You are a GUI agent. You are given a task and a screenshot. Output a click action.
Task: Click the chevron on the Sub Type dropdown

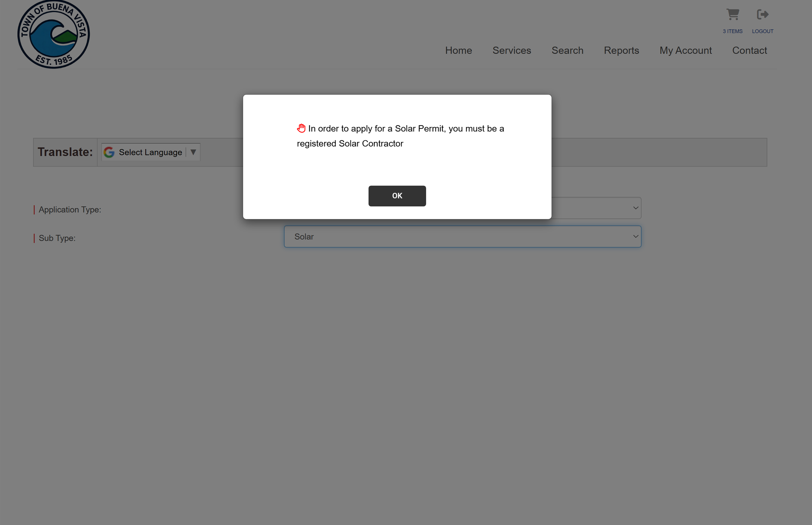pos(635,236)
